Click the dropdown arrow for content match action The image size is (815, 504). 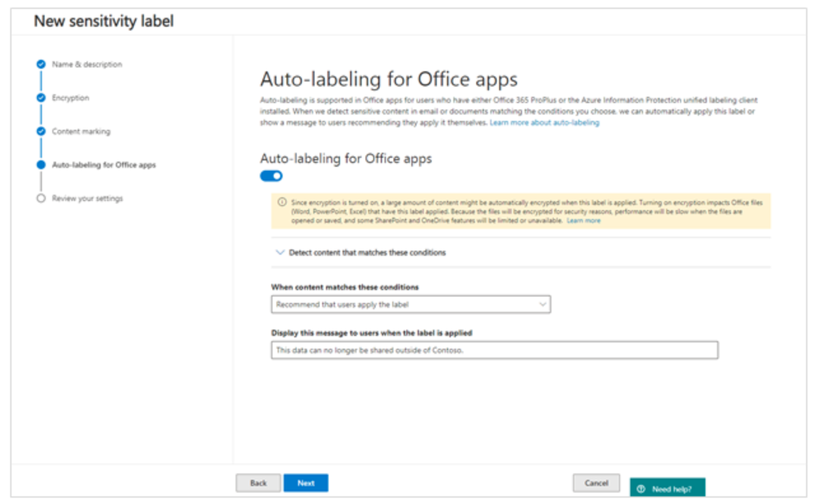[x=542, y=305]
